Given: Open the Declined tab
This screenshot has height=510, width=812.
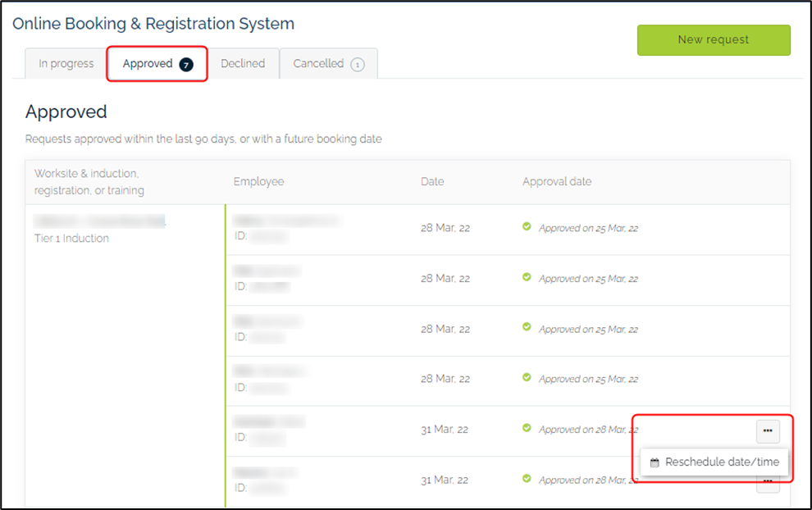Looking at the screenshot, I should click(244, 63).
